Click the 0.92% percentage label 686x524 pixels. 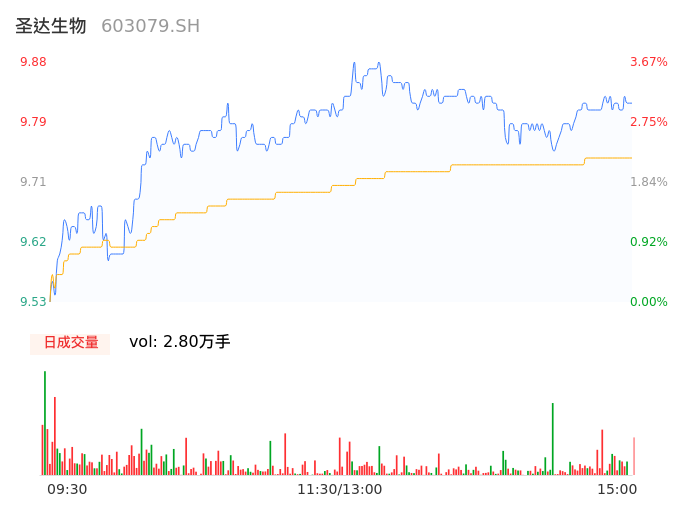pos(648,242)
